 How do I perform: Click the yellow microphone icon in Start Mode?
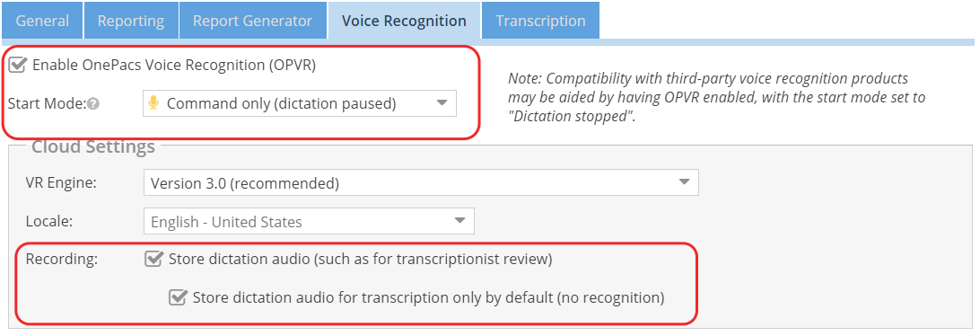pyautogui.click(x=153, y=103)
